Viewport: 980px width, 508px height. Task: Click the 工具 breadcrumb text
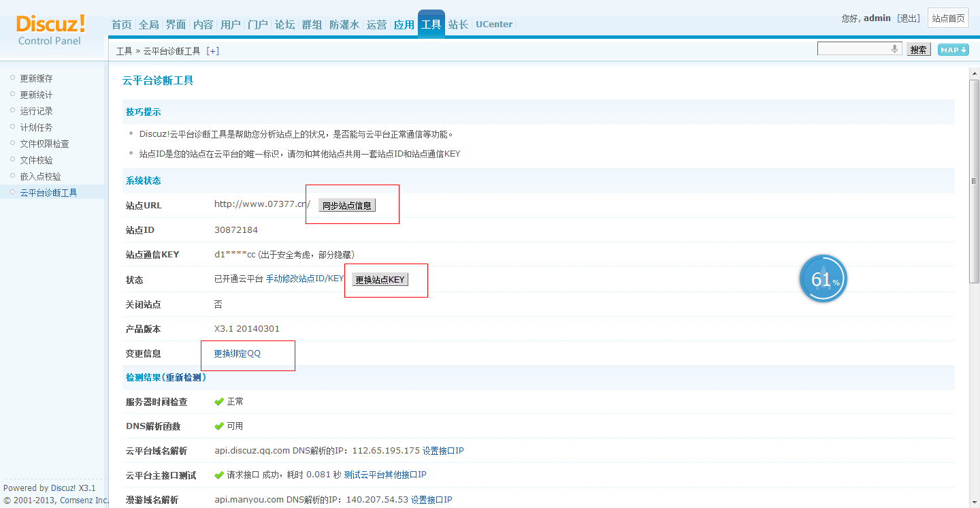(124, 51)
